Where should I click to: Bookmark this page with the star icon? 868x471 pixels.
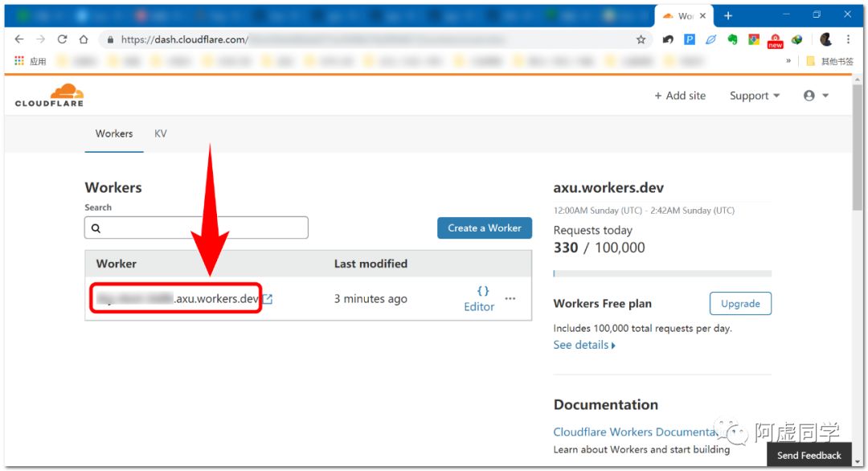point(641,39)
